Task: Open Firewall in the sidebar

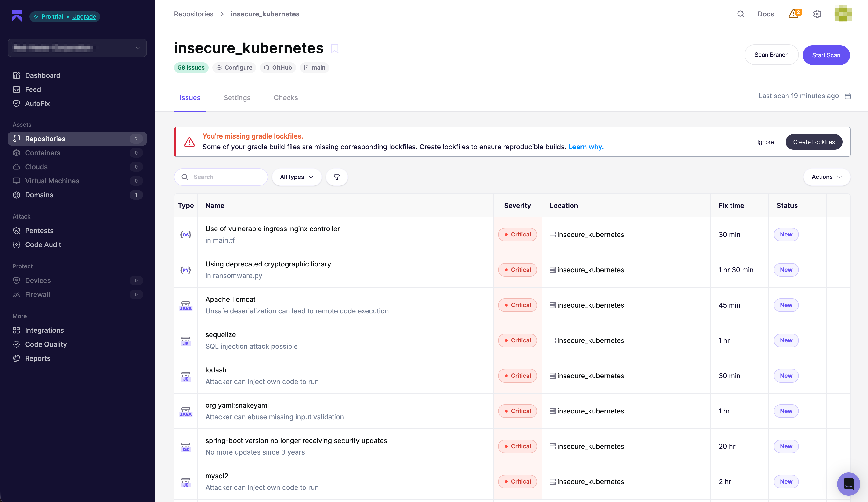Action: (77, 295)
